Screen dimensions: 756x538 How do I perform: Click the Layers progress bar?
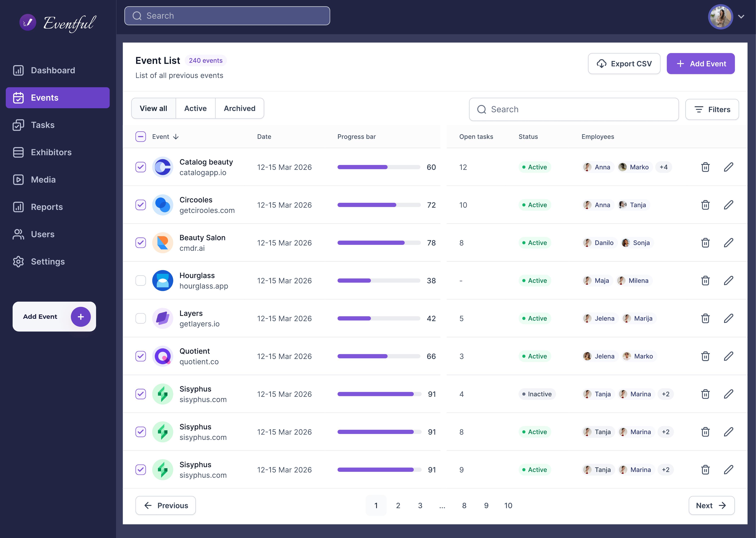point(379,318)
